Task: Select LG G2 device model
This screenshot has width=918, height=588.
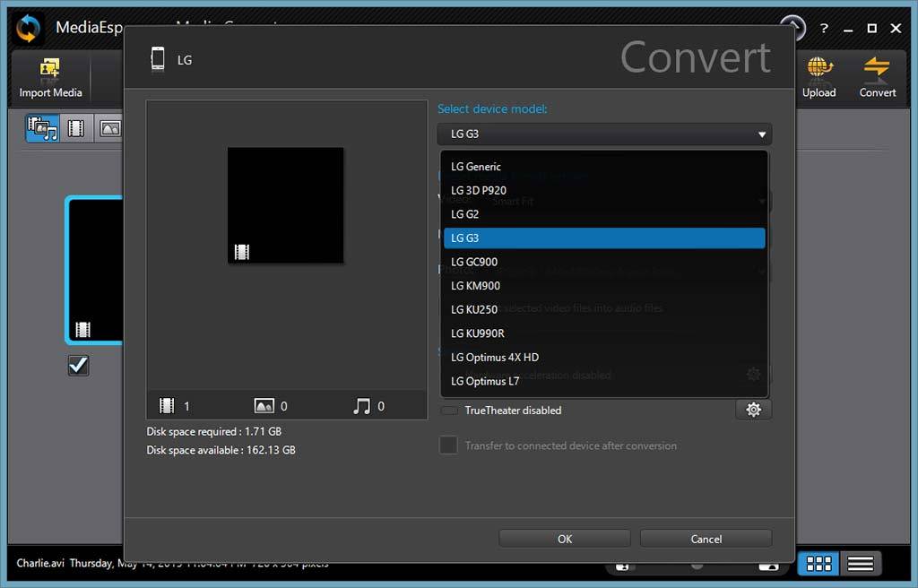Action: 604,214
